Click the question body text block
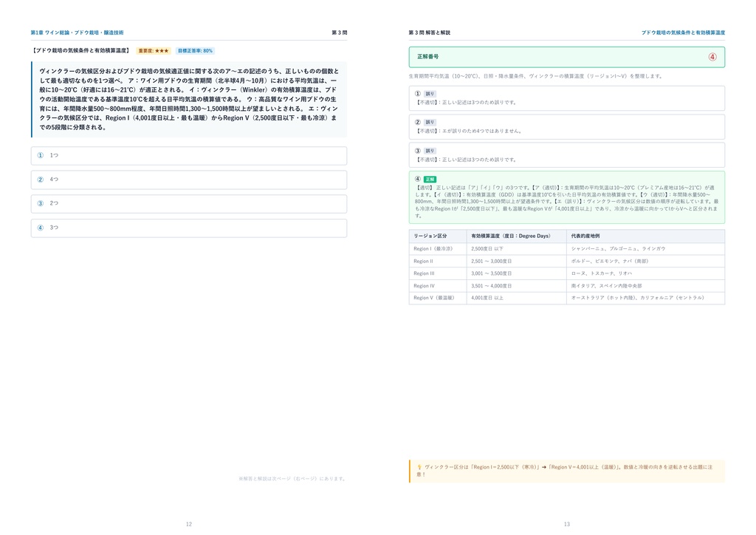The image size is (756, 535). click(189, 99)
